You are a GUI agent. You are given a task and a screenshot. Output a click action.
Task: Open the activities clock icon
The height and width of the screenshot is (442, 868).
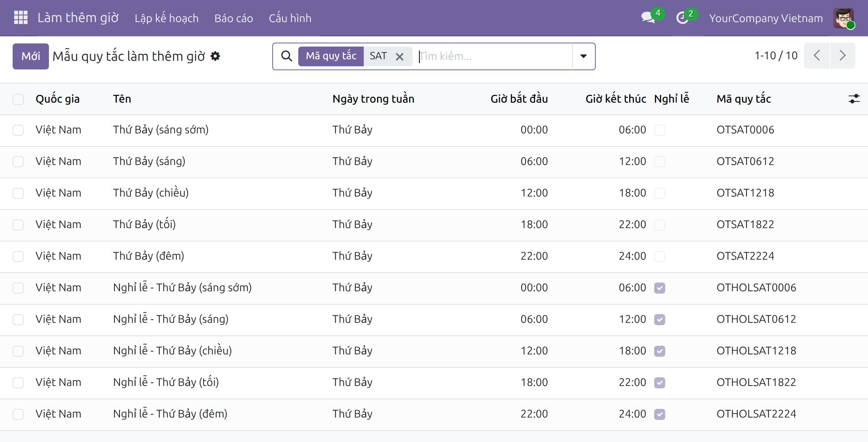tap(682, 18)
